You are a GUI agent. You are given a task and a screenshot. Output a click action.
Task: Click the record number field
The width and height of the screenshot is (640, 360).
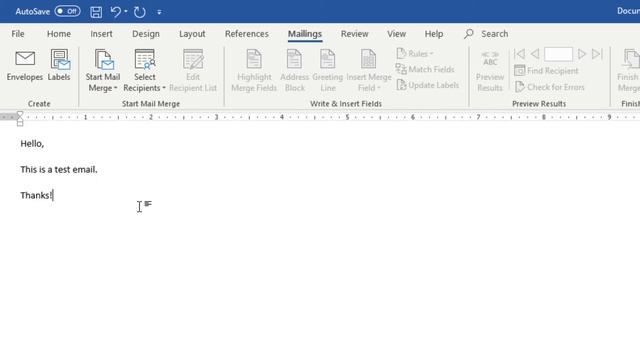pos(558,54)
